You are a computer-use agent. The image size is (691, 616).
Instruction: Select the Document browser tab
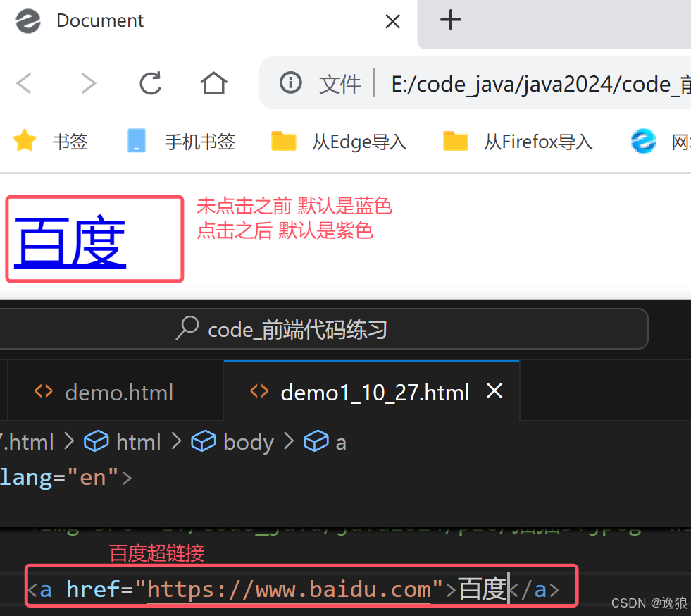click(x=208, y=20)
